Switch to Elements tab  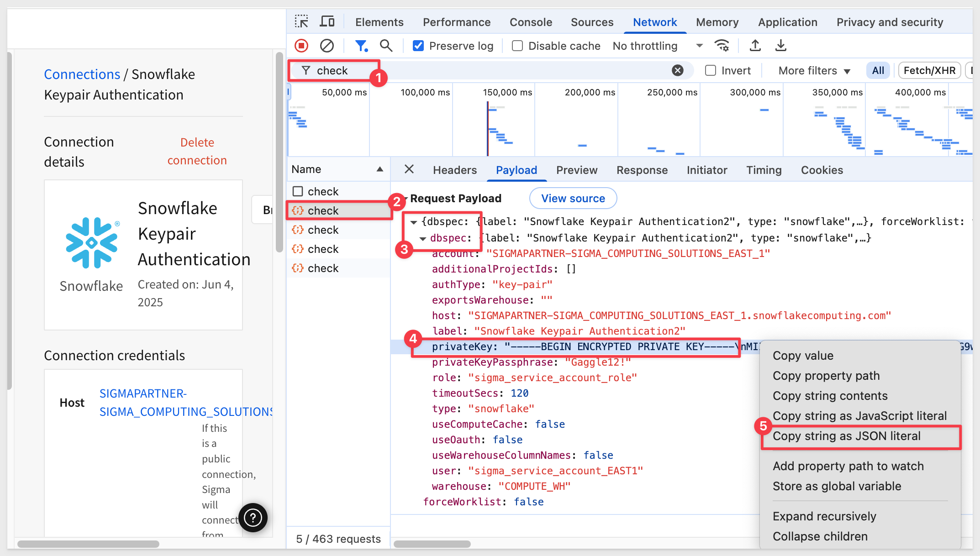coord(379,22)
